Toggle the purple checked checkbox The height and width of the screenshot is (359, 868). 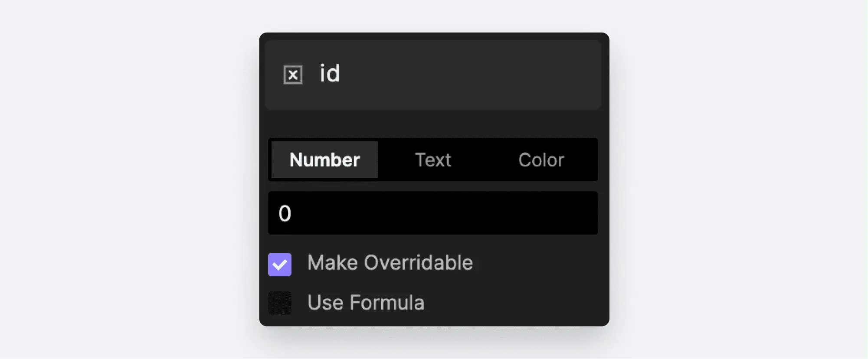[x=280, y=264]
